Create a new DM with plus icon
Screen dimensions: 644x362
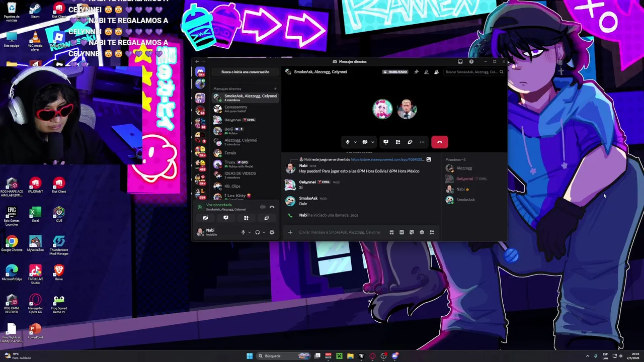(275, 89)
